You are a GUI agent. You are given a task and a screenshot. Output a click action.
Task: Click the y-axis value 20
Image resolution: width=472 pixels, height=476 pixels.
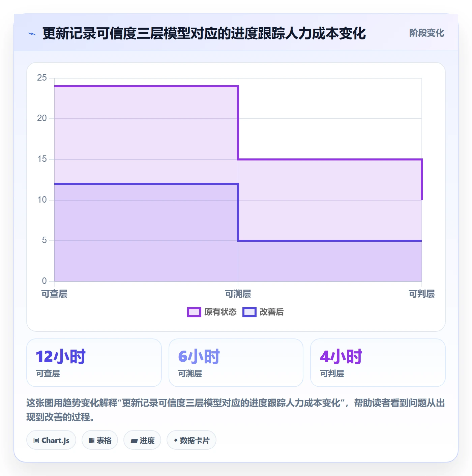(x=42, y=118)
